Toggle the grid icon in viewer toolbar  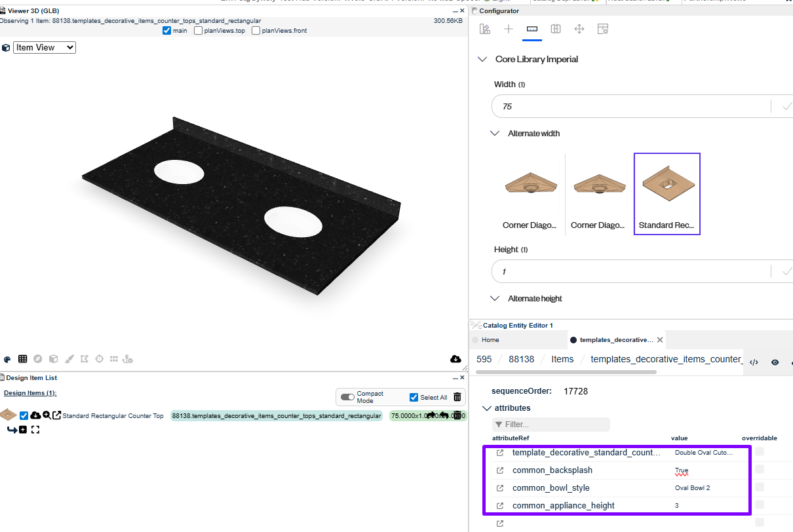coord(23,359)
